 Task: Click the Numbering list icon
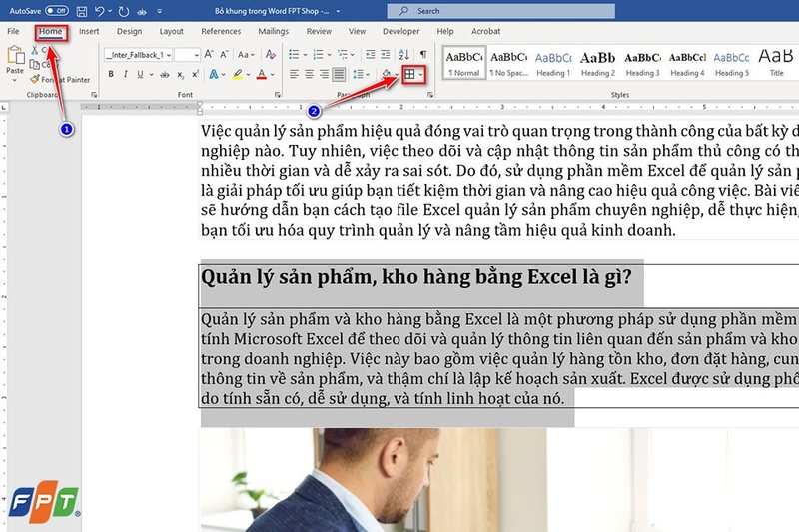pyautogui.click(x=318, y=55)
